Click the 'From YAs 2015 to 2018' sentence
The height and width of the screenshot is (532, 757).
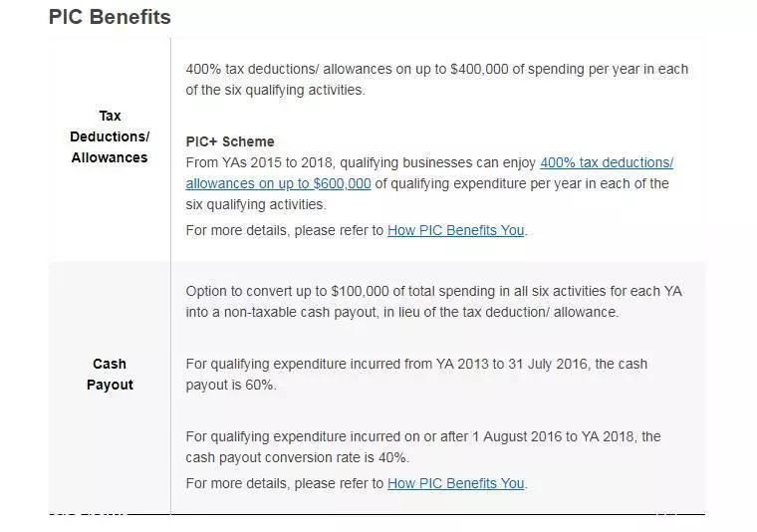pos(429,184)
